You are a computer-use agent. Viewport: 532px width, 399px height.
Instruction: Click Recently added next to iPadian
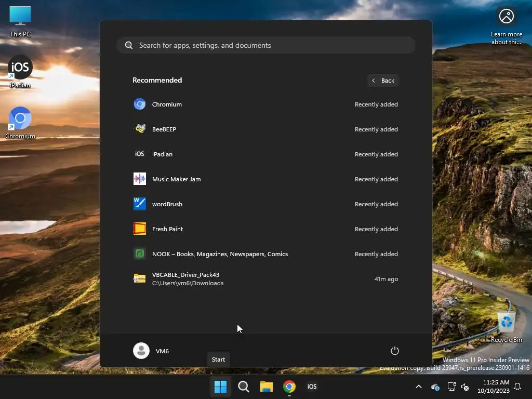coord(376,154)
